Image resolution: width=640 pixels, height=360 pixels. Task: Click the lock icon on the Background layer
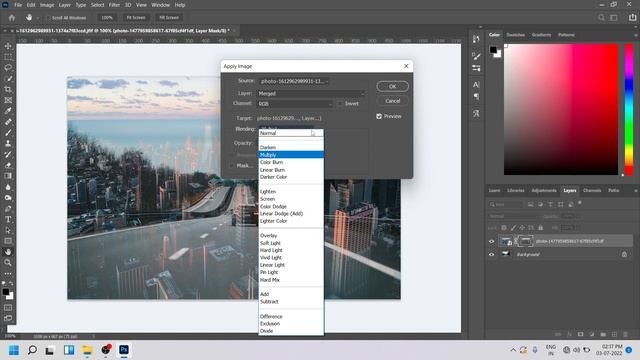click(x=624, y=254)
